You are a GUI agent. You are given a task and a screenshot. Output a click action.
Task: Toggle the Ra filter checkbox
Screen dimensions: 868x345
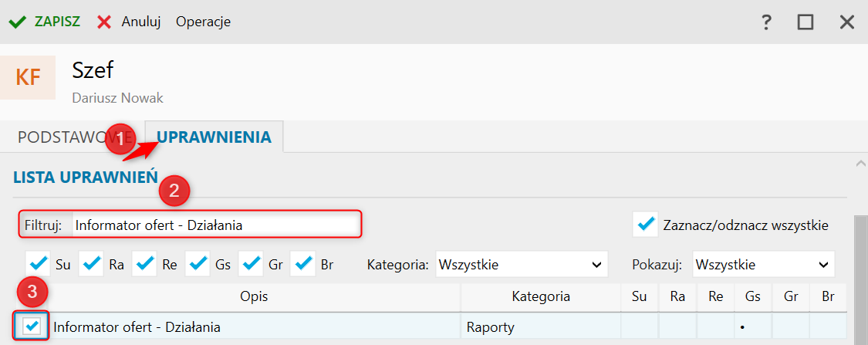[91, 264]
